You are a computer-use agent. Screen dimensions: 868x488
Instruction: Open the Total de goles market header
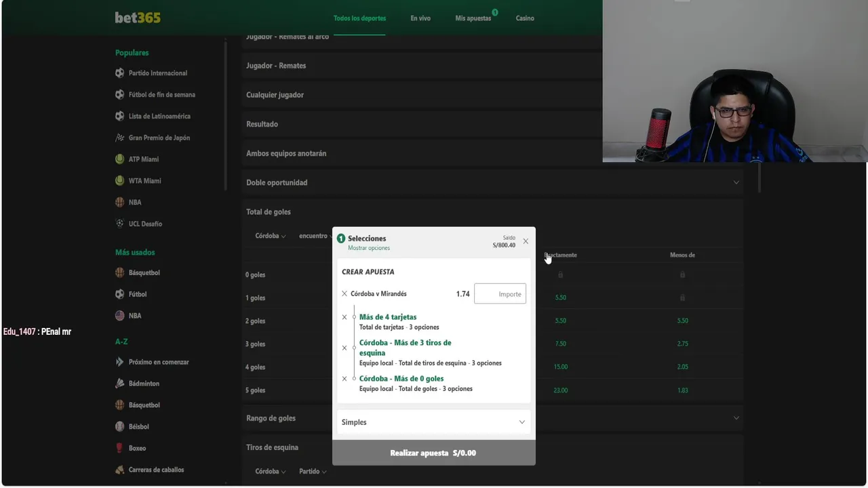(x=269, y=211)
